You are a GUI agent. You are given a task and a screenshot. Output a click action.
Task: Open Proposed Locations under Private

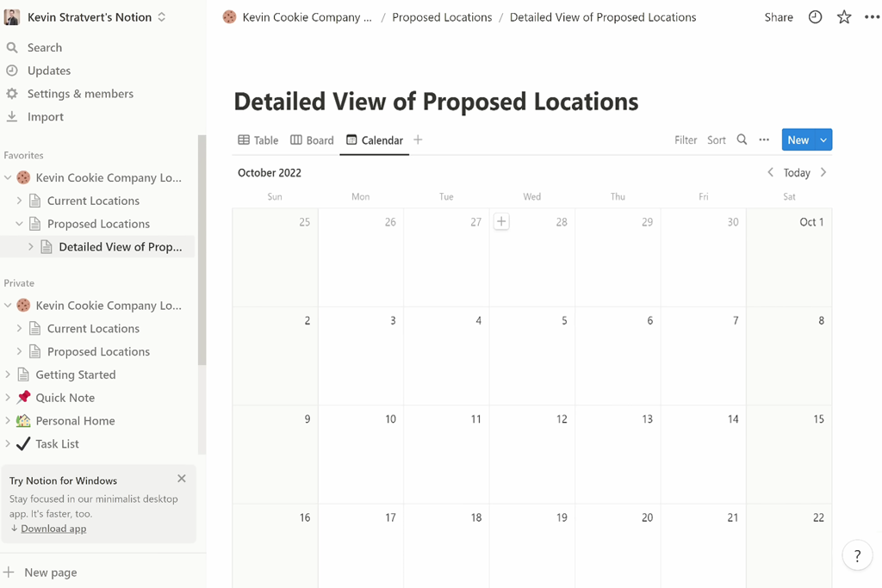(x=98, y=351)
